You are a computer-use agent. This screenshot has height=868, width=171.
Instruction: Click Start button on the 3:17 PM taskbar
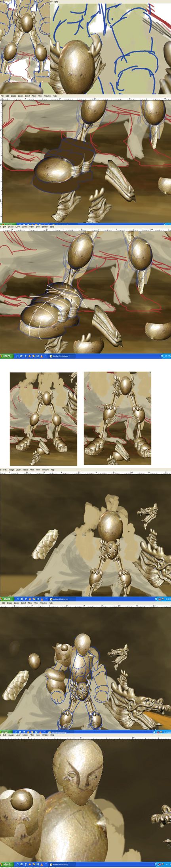tap(6, 864)
